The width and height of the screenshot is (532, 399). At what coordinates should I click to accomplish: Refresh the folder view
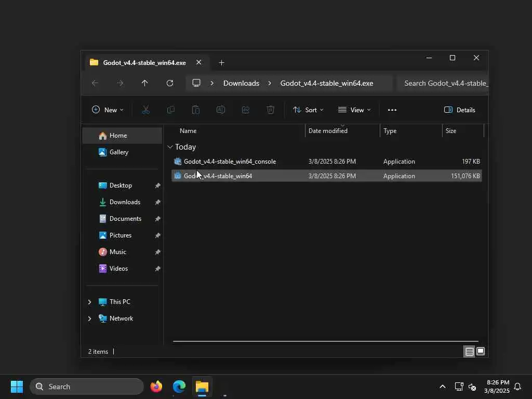coord(170,83)
